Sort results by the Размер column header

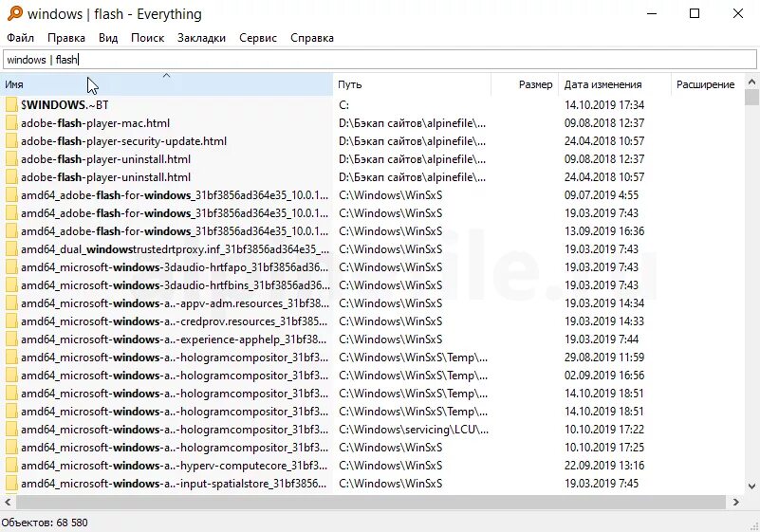(525, 84)
